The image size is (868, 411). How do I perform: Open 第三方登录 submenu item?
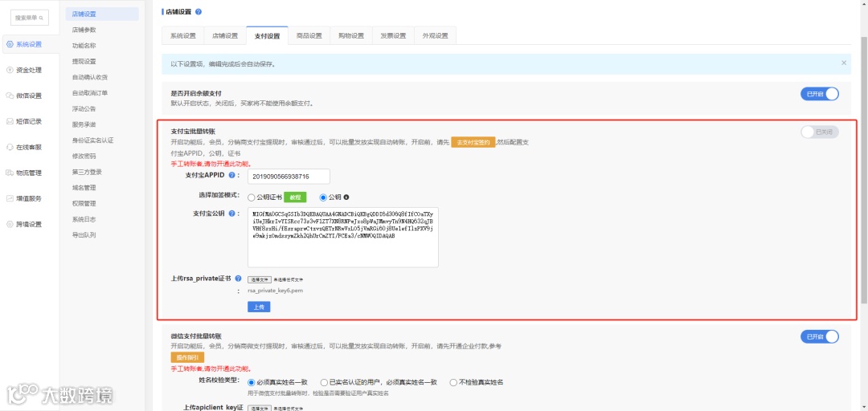click(x=87, y=172)
